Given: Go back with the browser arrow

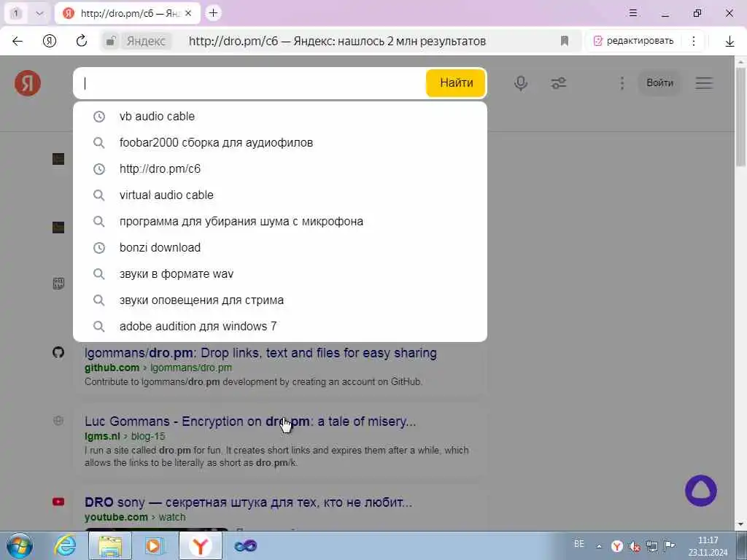Looking at the screenshot, I should tap(18, 42).
